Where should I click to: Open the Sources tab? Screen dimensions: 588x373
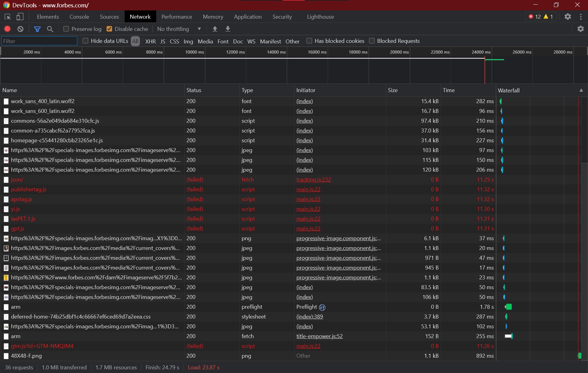pyautogui.click(x=109, y=17)
